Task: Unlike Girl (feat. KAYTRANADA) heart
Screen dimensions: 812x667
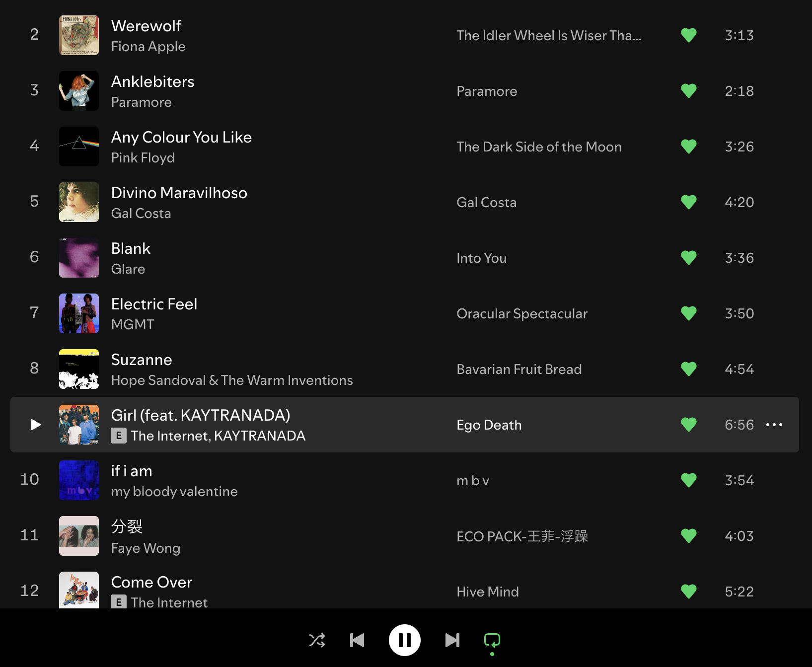Action: click(x=689, y=425)
